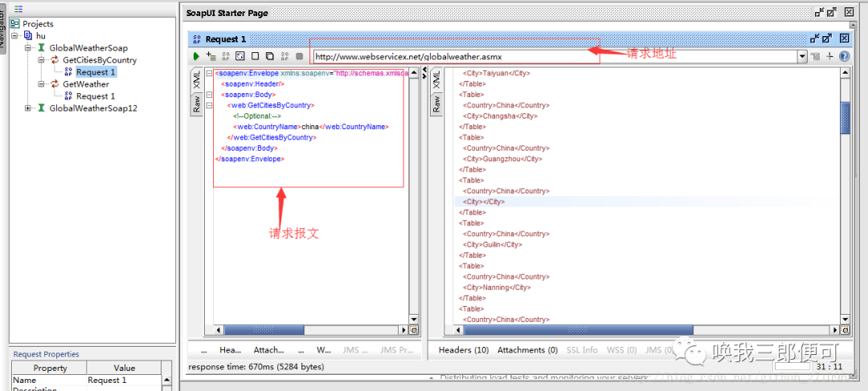The height and width of the screenshot is (391, 868).
Task: Click the response viewer vertical scrollbar thumb
Action: (845, 118)
